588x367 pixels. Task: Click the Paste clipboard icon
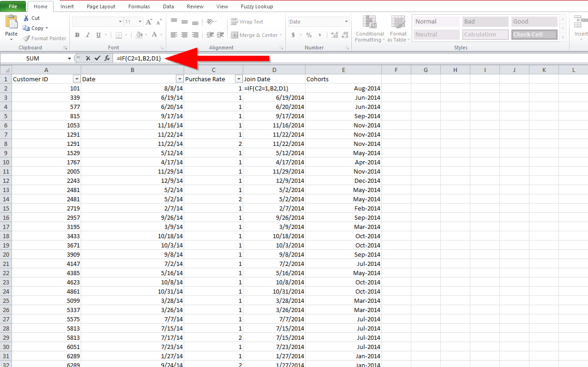[11, 22]
